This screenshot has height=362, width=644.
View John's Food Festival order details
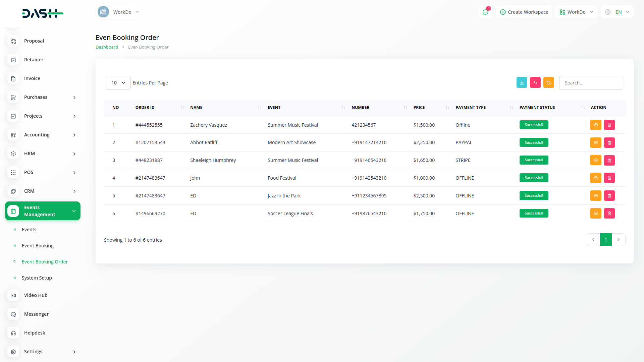tap(595, 178)
